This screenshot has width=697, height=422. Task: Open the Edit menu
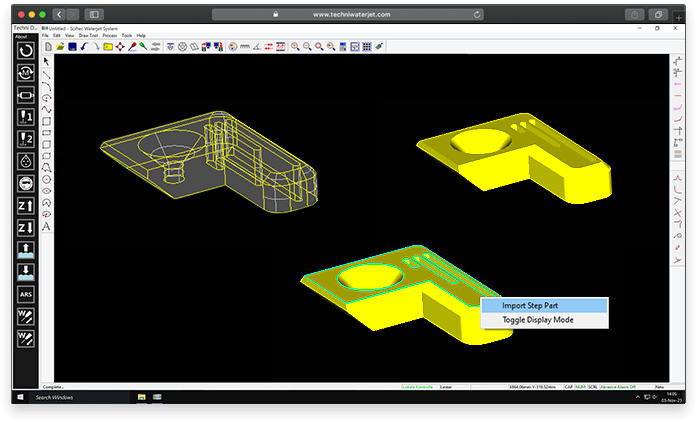coord(57,36)
